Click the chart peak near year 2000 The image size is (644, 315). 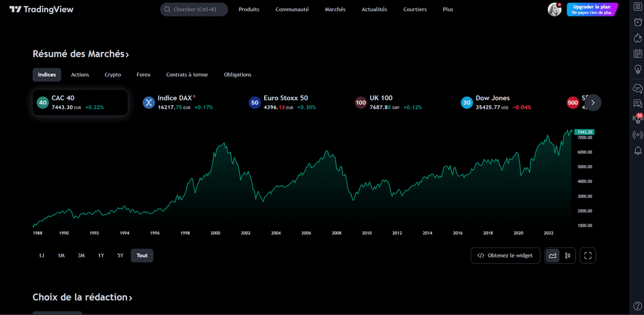point(224,143)
